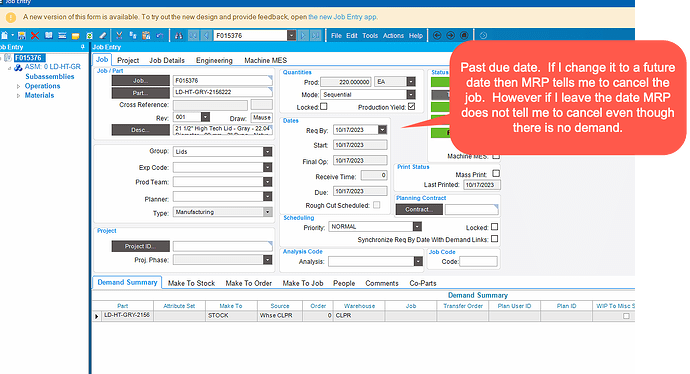Click the Job... button

coord(140,81)
